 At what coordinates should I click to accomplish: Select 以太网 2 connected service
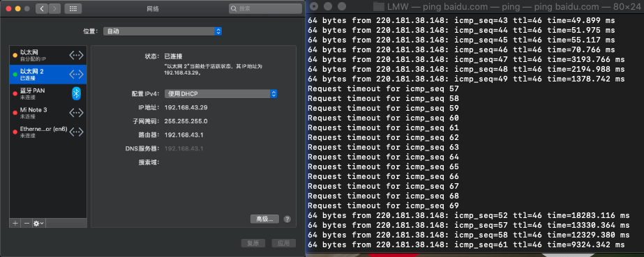48,75
